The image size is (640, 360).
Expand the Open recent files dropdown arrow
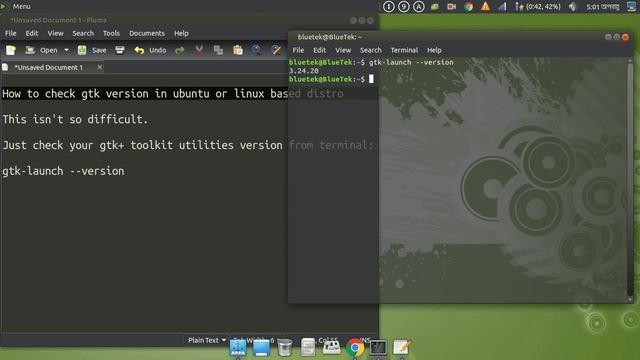[66, 50]
